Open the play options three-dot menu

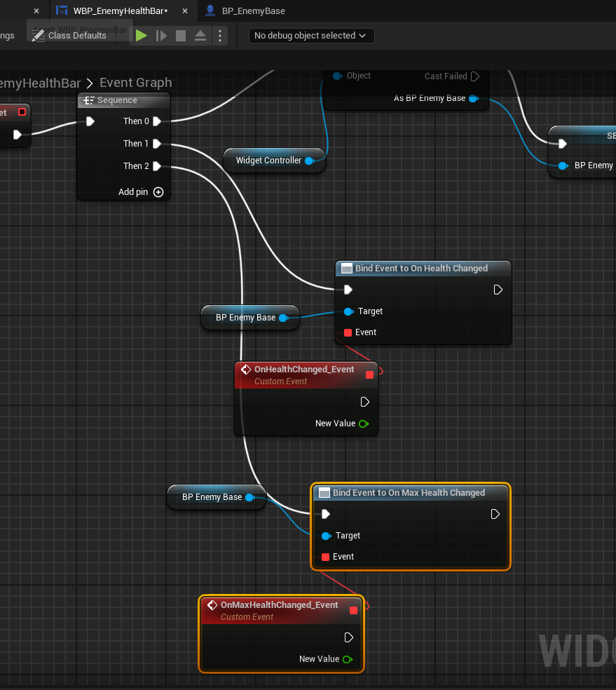(220, 36)
